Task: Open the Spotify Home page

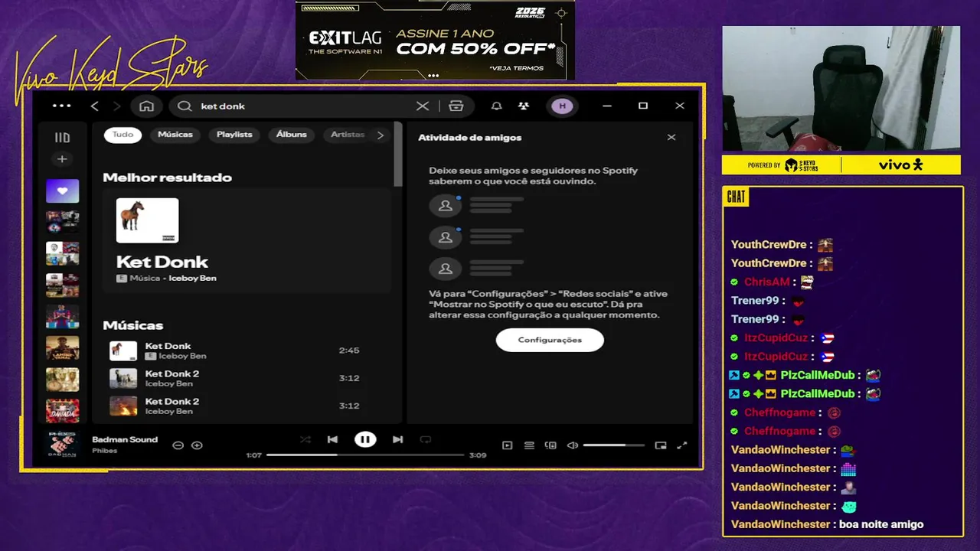Action: pos(147,106)
